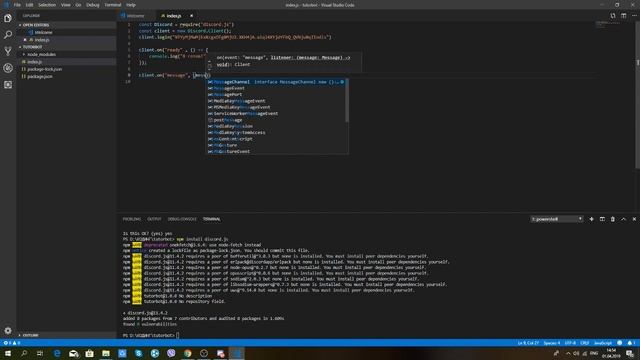
Task: Launch Microsoft Edge from the taskbar
Action: point(57,353)
